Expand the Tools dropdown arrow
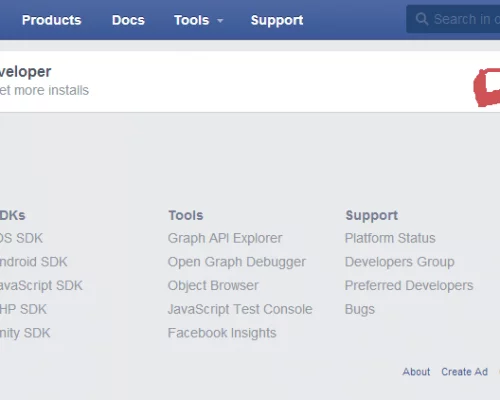The image size is (500, 400). [220, 21]
